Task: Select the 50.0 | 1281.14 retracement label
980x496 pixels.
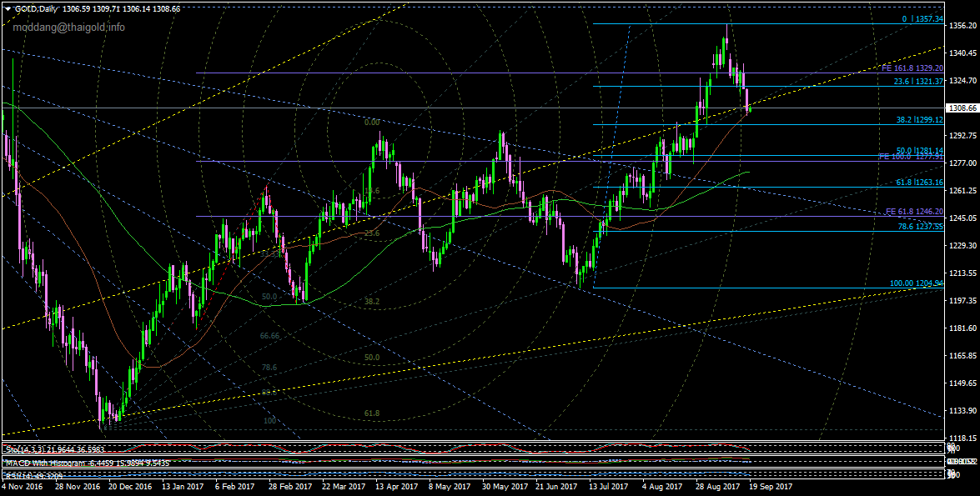Action: [x=920, y=151]
